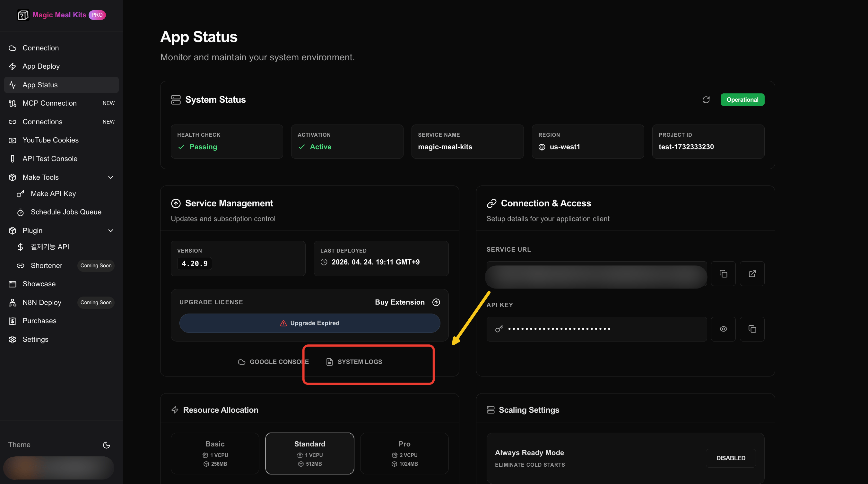Click the Scaling Settings header icon
Image resolution: width=868 pixels, height=484 pixels.
tap(490, 410)
